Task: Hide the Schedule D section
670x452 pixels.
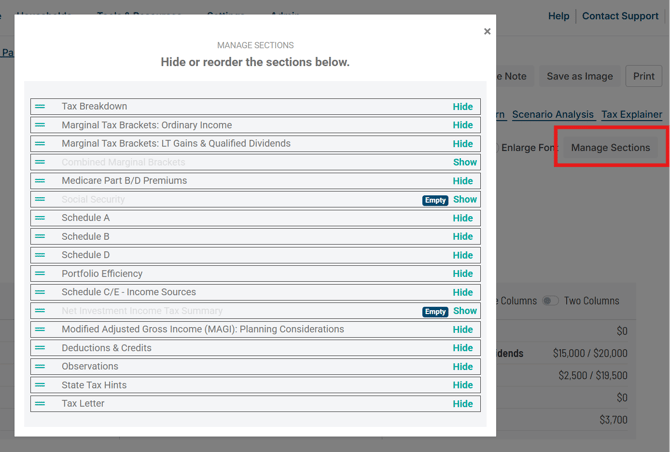Action: [x=462, y=255]
